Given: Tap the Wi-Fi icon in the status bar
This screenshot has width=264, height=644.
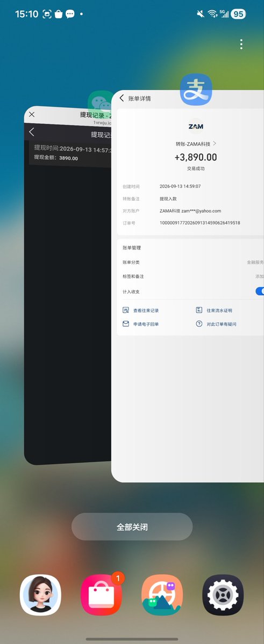Looking at the screenshot, I should tap(212, 14).
